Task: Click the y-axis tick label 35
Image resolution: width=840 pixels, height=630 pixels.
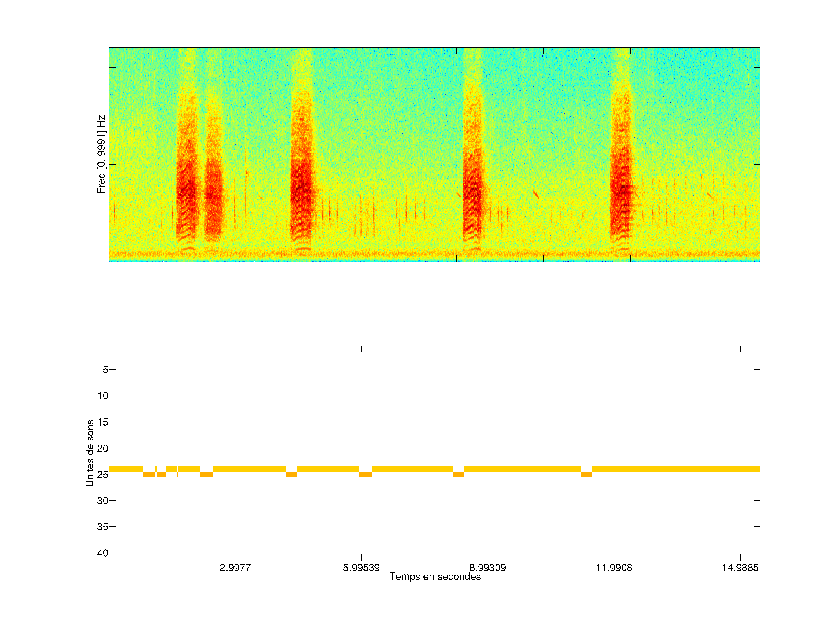Action: click(103, 527)
